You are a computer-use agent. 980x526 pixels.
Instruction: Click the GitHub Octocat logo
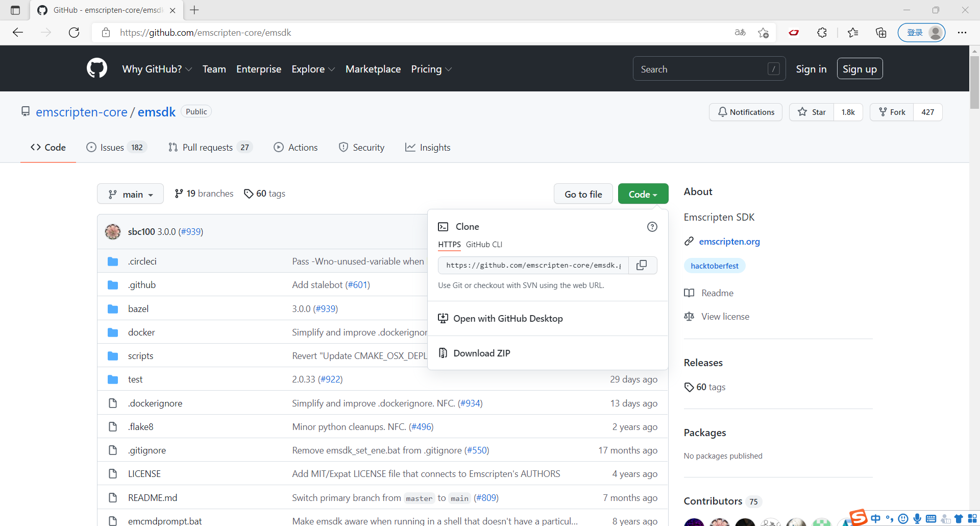pos(97,68)
